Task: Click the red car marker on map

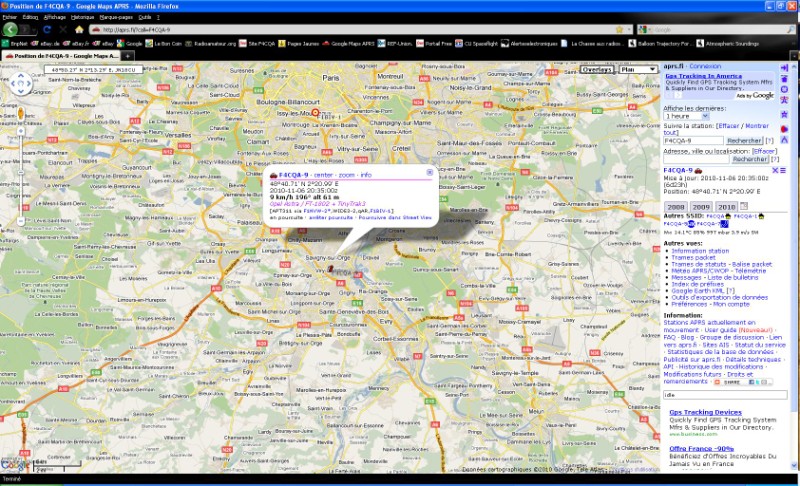Action: tap(330, 269)
